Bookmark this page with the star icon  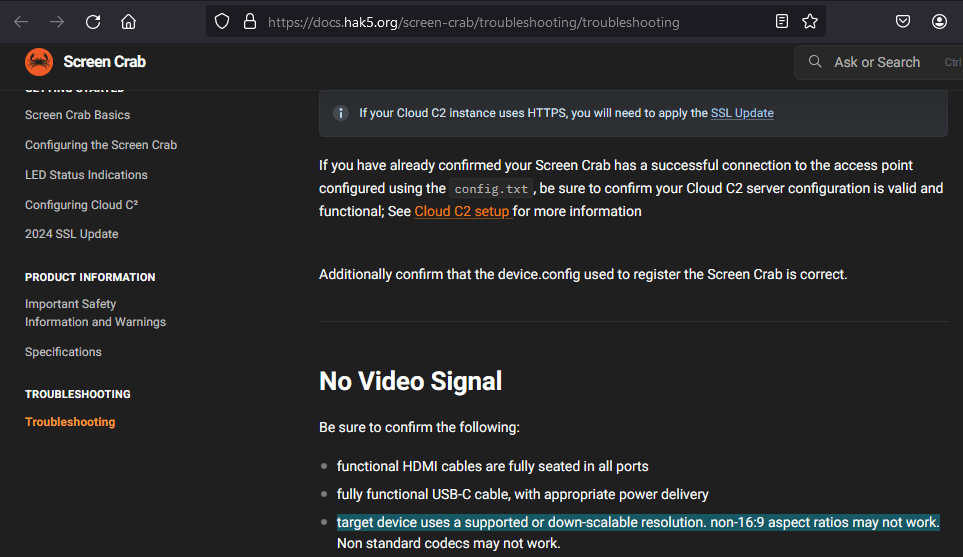point(810,21)
